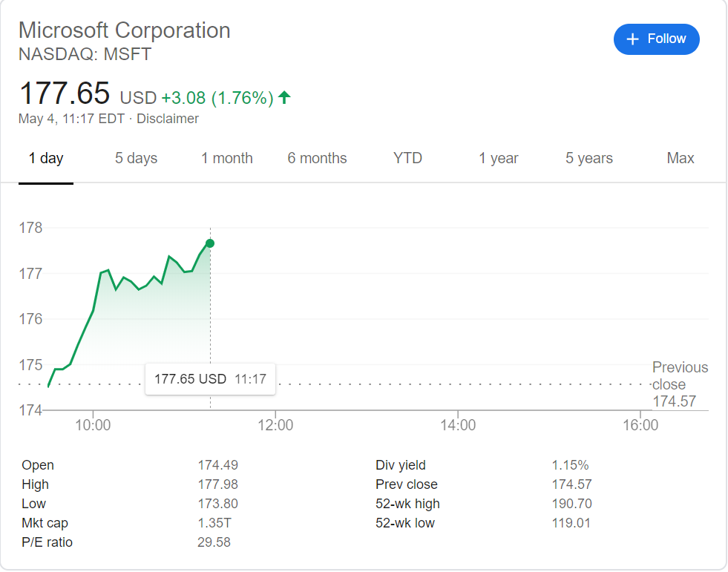
Task: Click the Mkt cap value 1.35T
Action: pos(214,523)
